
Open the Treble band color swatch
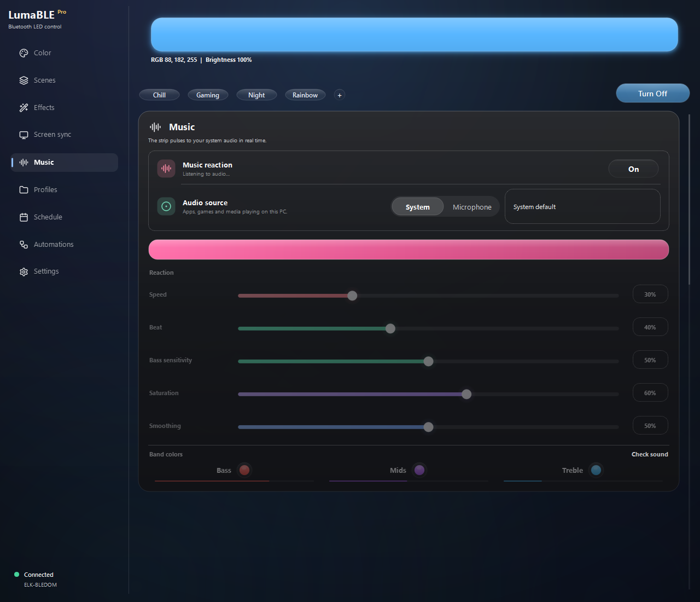click(x=596, y=470)
